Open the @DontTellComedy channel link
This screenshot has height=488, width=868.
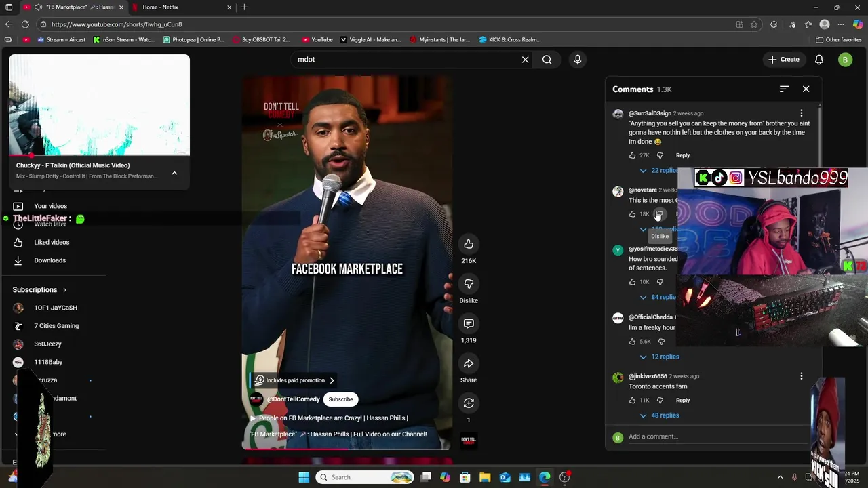coord(293,399)
